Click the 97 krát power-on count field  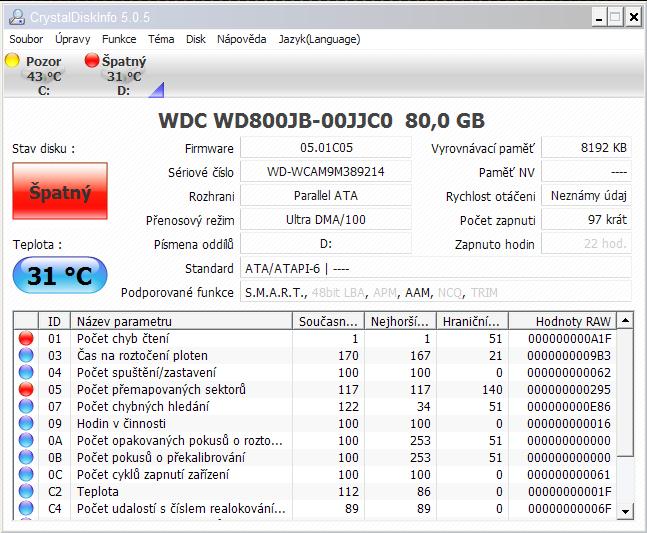586,219
